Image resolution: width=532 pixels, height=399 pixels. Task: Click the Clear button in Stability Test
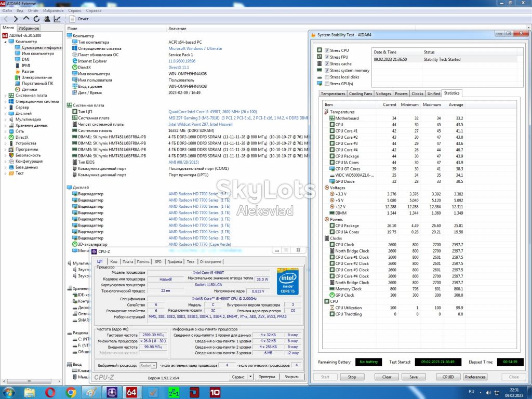[x=387, y=377]
